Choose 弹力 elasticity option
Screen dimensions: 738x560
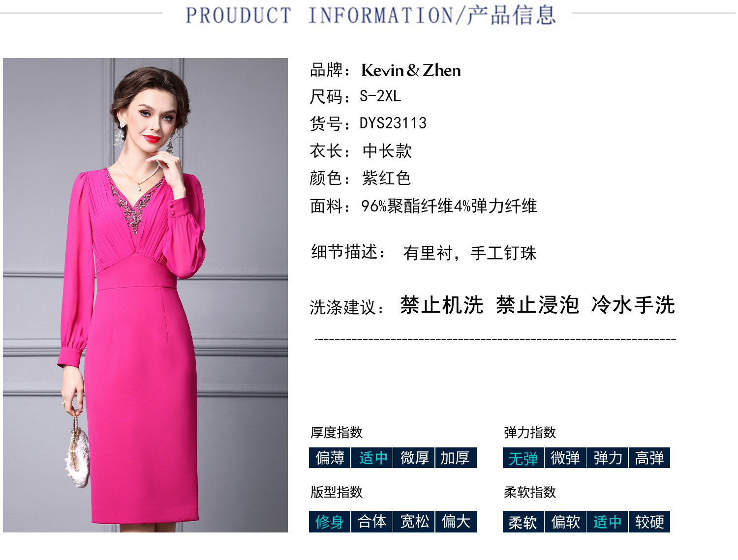pyautogui.click(x=608, y=458)
